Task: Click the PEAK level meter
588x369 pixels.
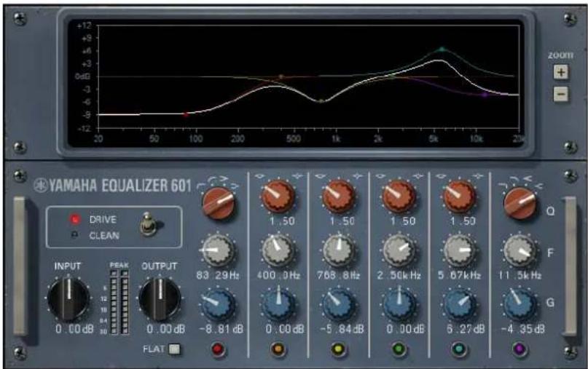Action: pyautogui.click(x=119, y=301)
